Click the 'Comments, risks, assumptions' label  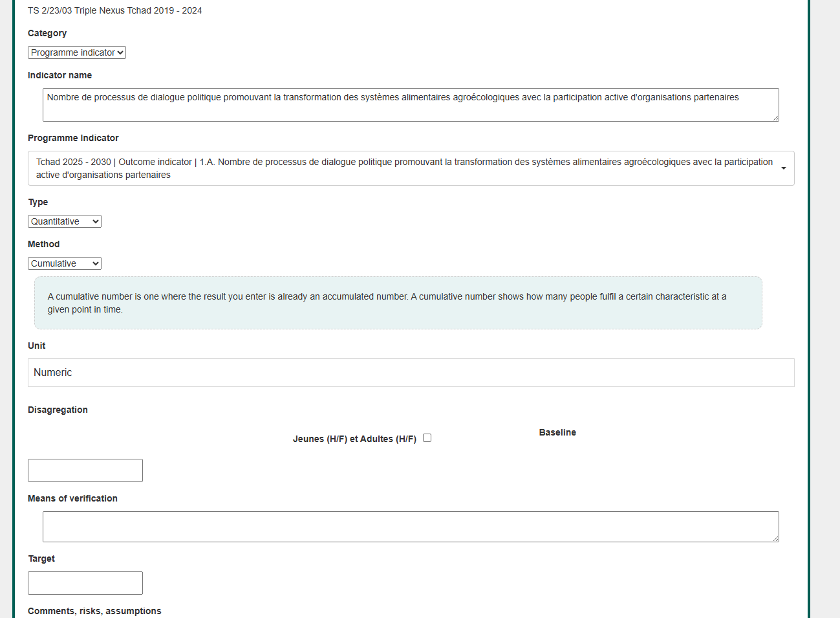[94, 611]
